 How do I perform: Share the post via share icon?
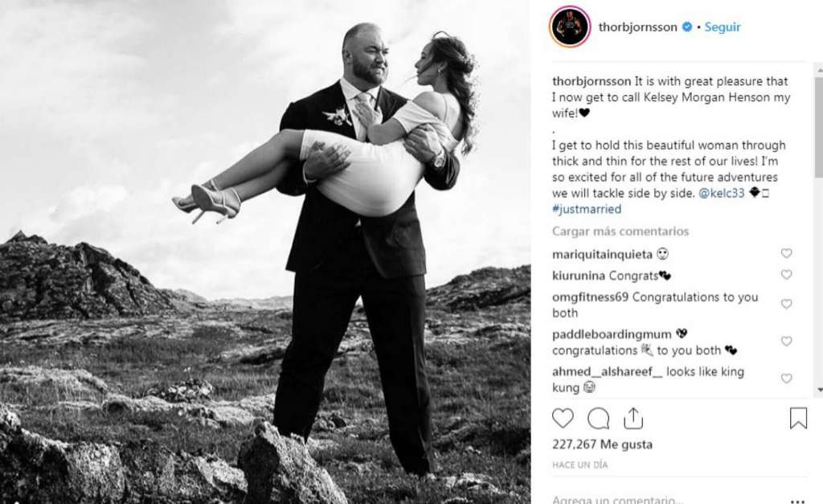633,418
